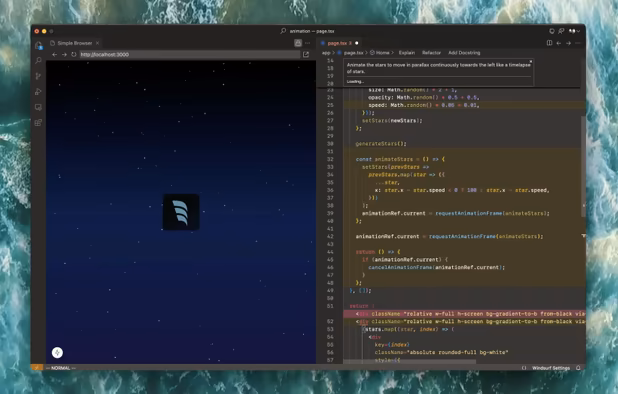Click the Refactor code action
Screen dimensions: 618x394
(431, 53)
